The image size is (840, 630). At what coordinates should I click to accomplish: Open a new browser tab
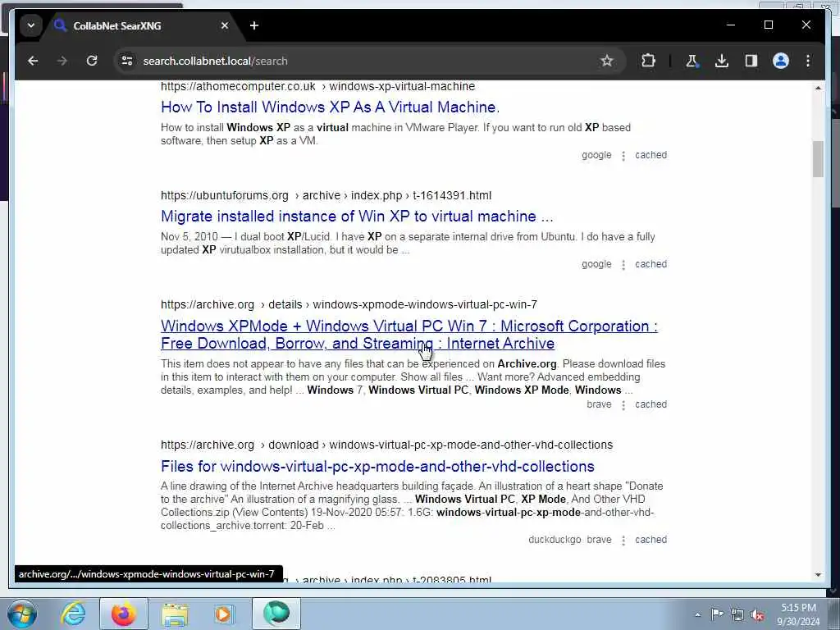[x=254, y=25]
